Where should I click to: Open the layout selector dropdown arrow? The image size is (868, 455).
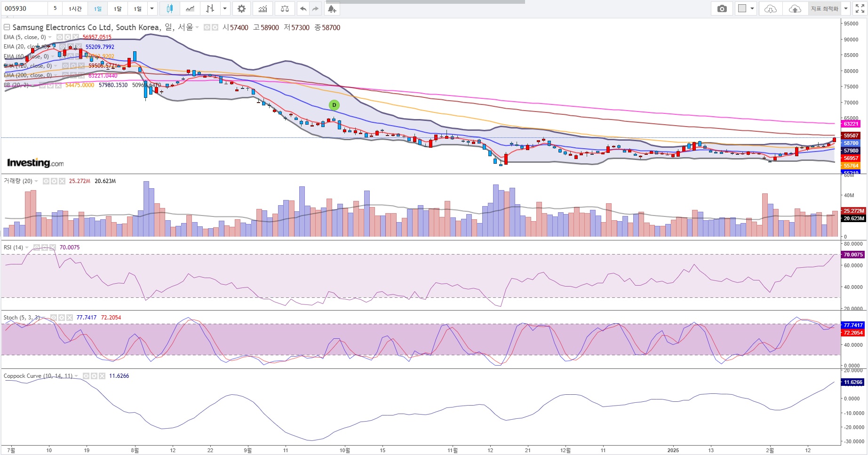click(752, 8)
